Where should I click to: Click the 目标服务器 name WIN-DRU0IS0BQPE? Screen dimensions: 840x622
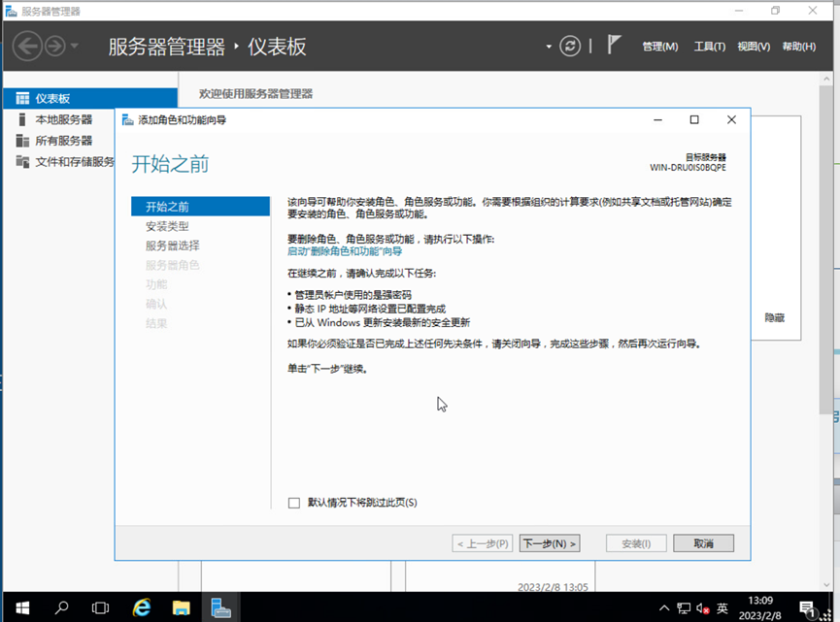tap(688, 168)
